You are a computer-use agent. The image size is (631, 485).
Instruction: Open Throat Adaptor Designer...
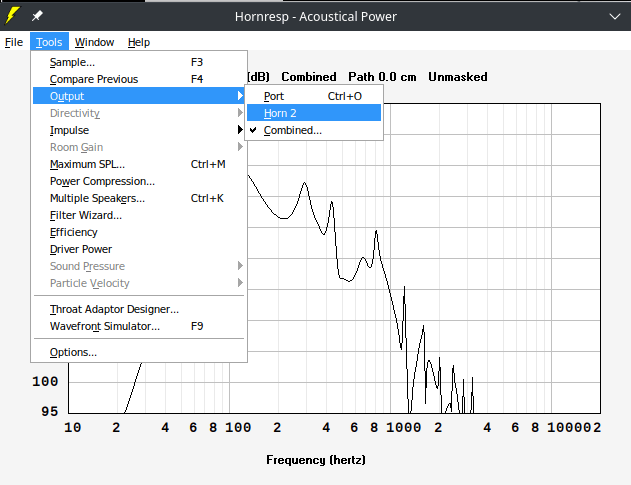pyautogui.click(x=139, y=309)
